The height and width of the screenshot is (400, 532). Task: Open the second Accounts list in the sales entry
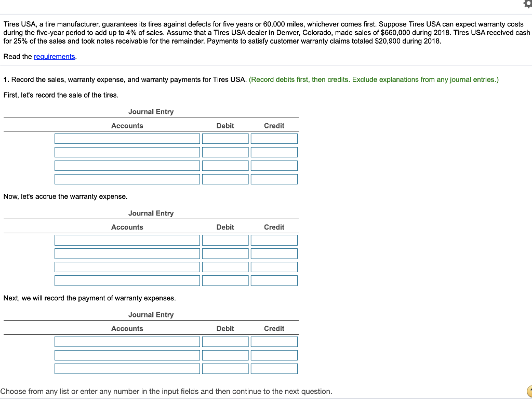[127, 152]
